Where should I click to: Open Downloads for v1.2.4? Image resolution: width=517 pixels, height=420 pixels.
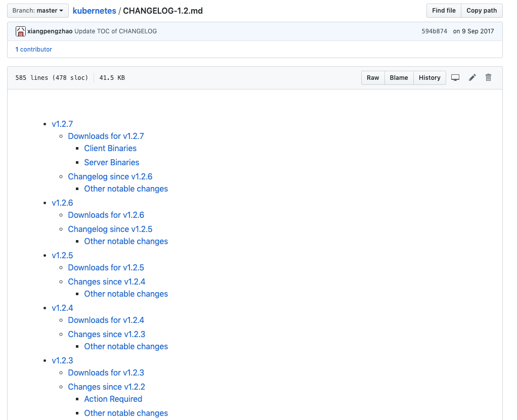(106, 320)
